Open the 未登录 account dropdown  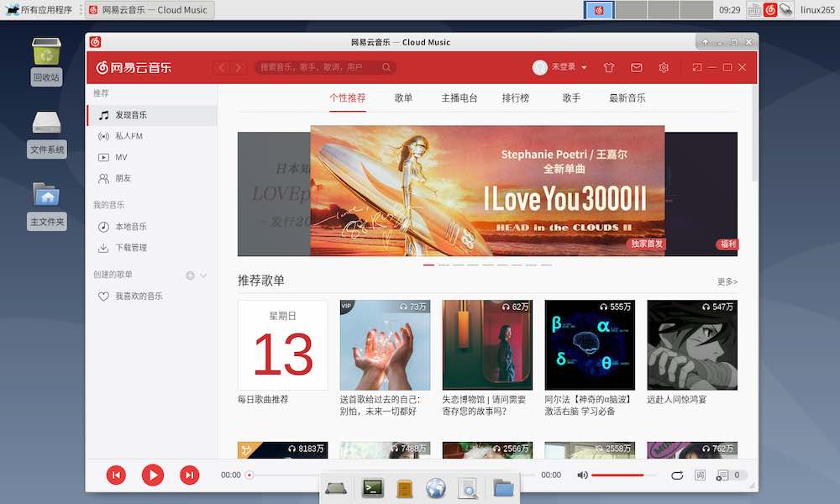point(561,67)
